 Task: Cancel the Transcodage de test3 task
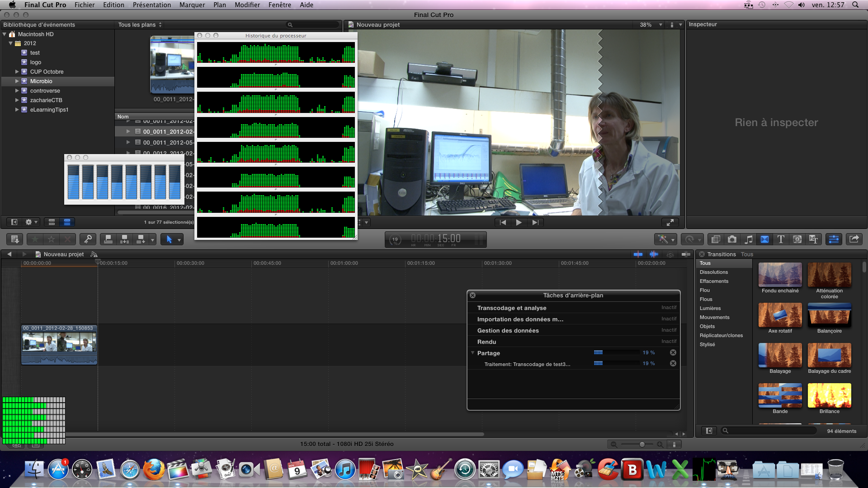(x=673, y=363)
